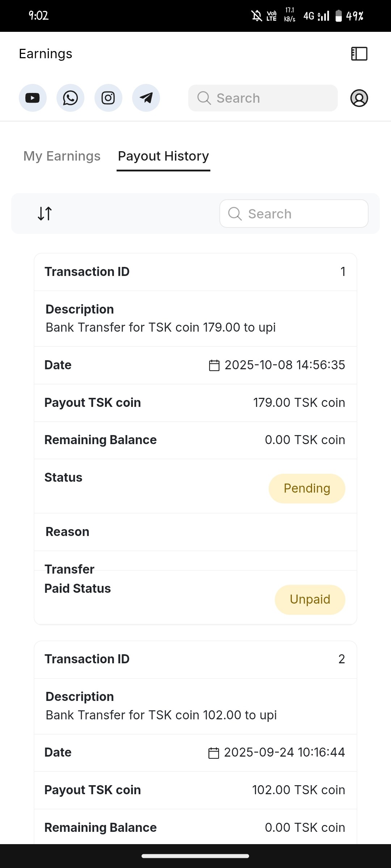Select the Transaction ID 1 row
The image size is (391, 868).
(195, 272)
